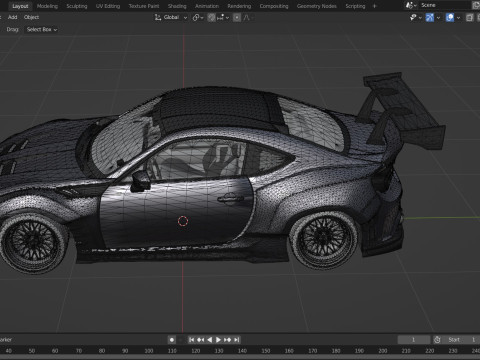Toggle snapping magnet button
This screenshot has width=480, height=360.
tap(211, 18)
